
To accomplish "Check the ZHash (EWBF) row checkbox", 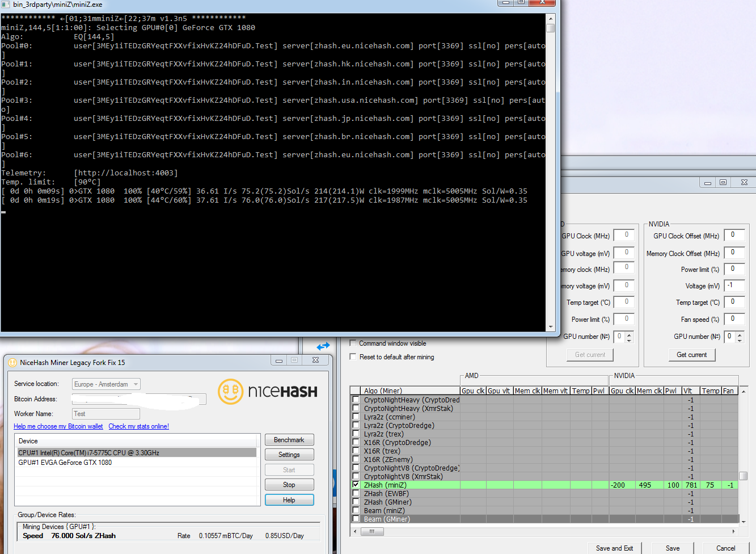I will [356, 493].
